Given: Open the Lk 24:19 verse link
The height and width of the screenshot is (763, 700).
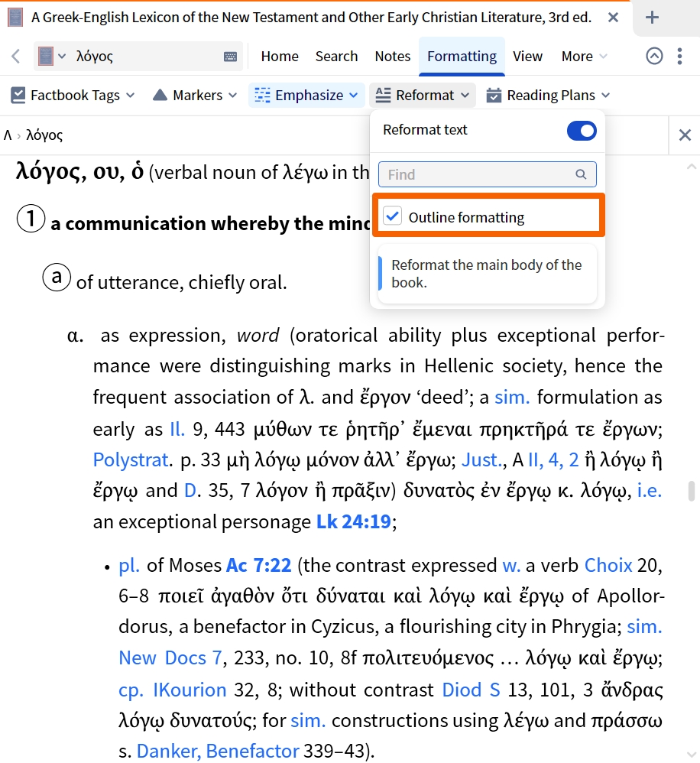Looking at the screenshot, I should 354,521.
